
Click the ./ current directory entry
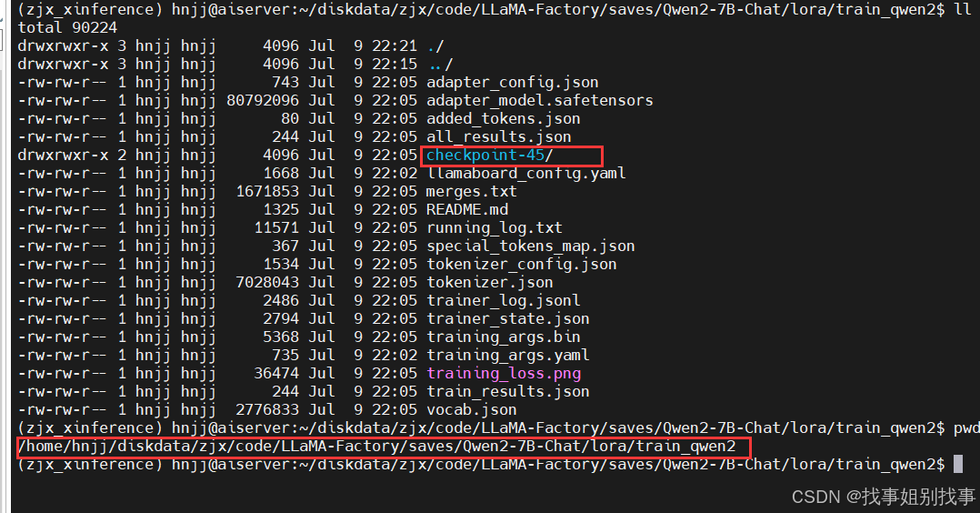(435, 46)
